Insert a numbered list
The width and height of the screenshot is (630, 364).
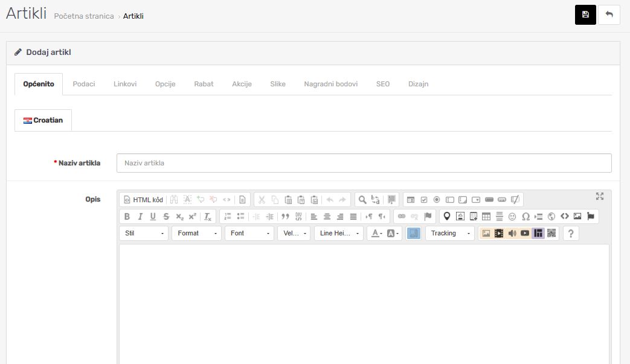pyautogui.click(x=227, y=216)
